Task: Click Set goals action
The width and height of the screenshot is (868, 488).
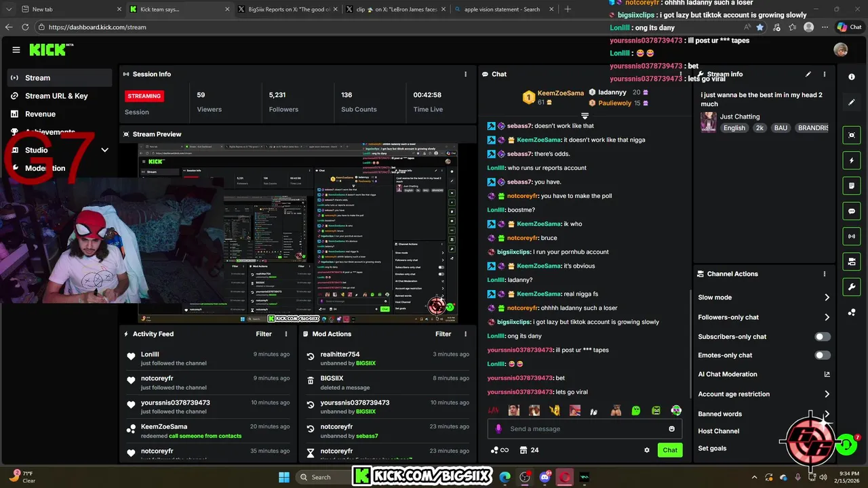Action: coord(712,448)
